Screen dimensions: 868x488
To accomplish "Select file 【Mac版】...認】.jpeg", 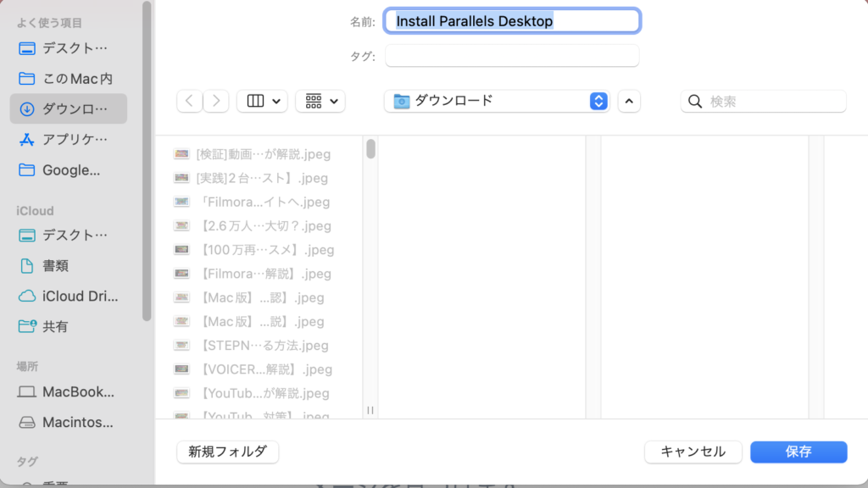I will pos(250,297).
